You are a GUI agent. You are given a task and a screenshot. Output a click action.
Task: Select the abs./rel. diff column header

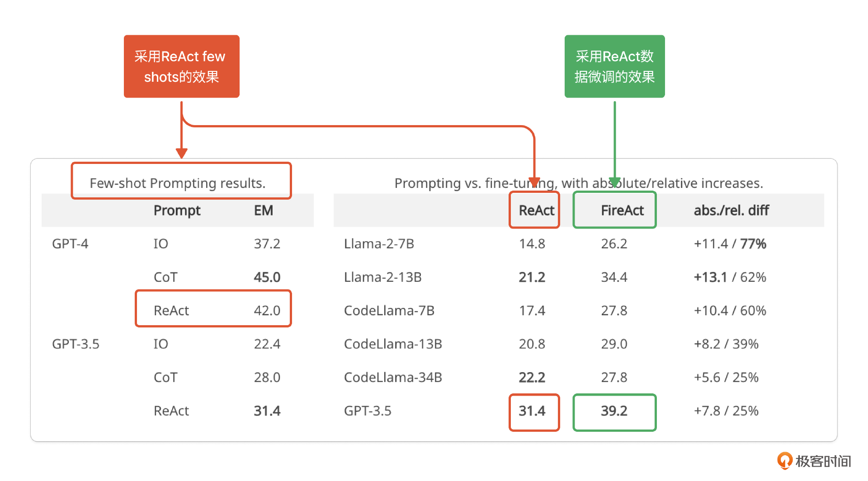pyautogui.click(x=731, y=210)
